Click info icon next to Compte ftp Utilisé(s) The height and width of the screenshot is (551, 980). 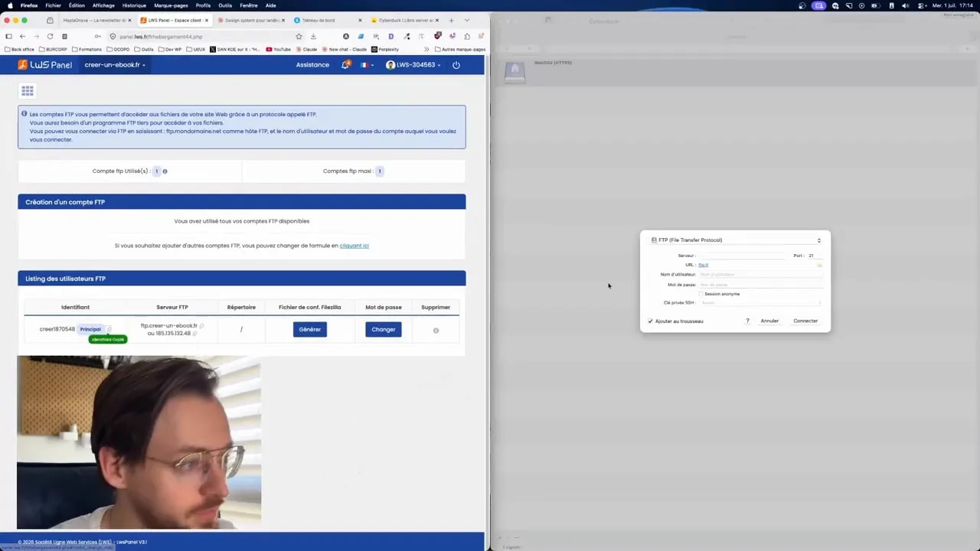(x=165, y=171)
